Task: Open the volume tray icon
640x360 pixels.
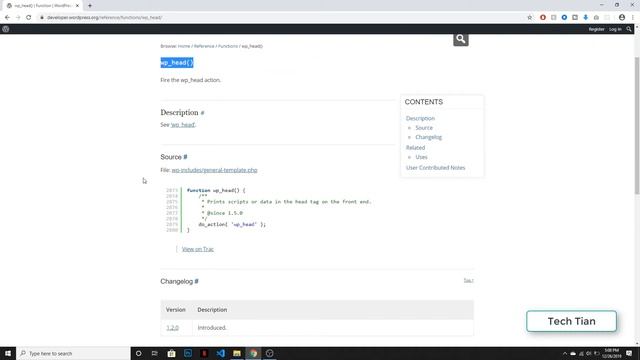Action: click(589, 353)
